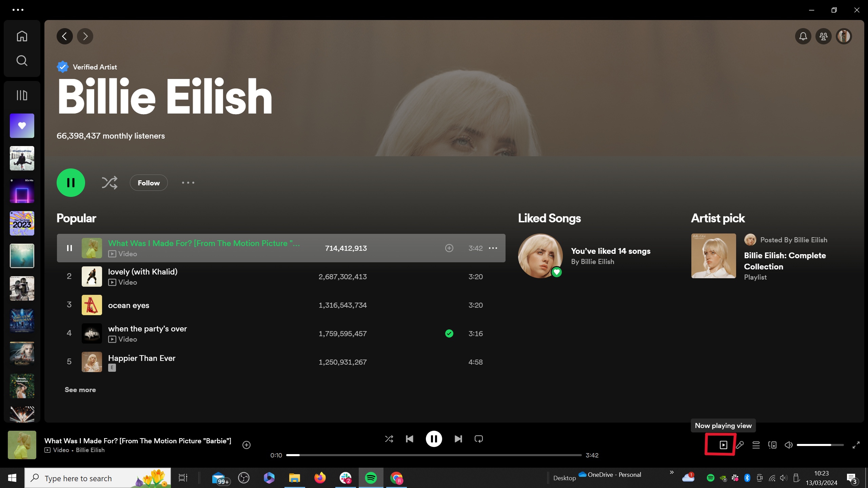The image size is (868, 488).
Task: Open Connect to a device
Action: 772,445
